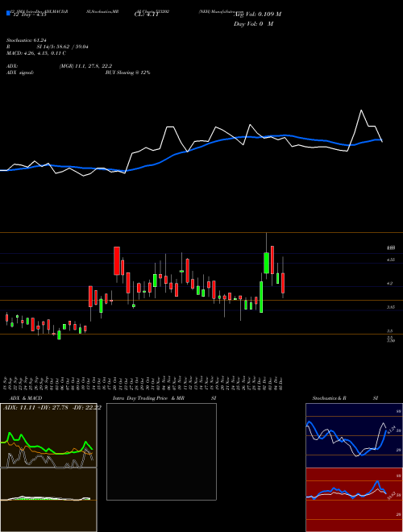The width and height of the screenshot is (403, 532).
Task: Click the MACD sub-panel below the ADX chart
Action: [48, 500]
